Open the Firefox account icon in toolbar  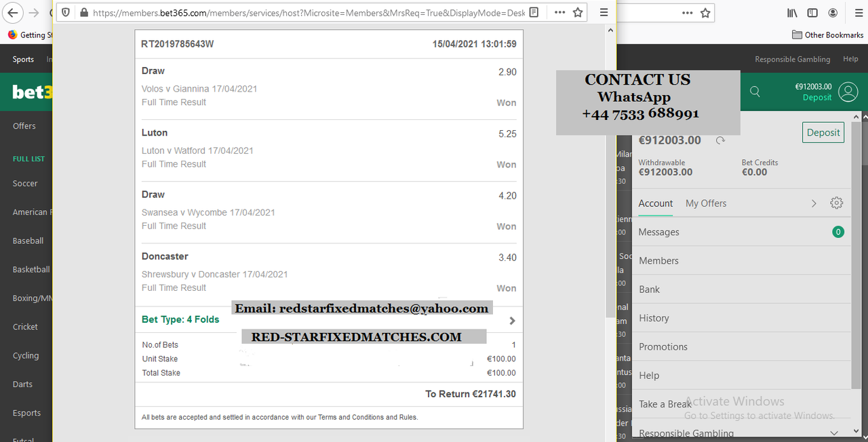coord(833,13)
